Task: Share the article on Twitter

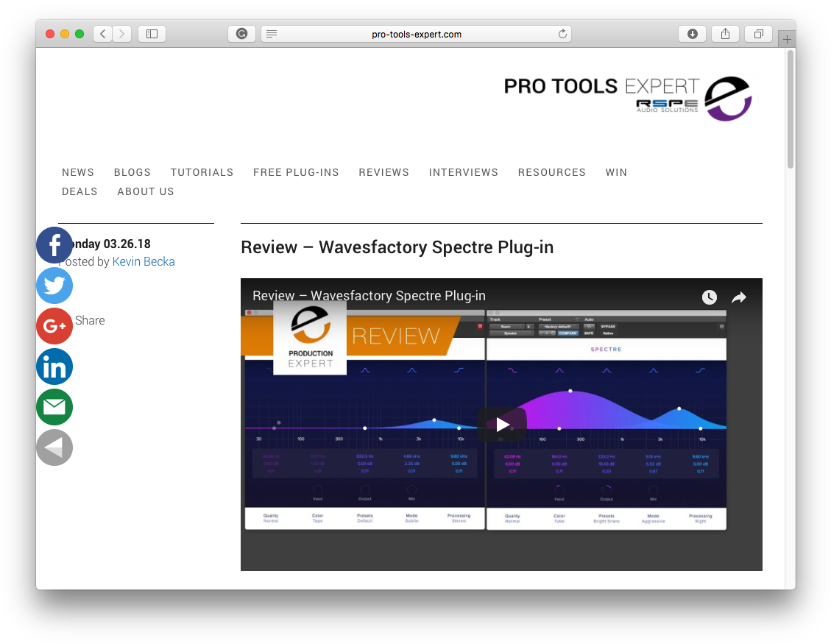Action: (54, 286)
